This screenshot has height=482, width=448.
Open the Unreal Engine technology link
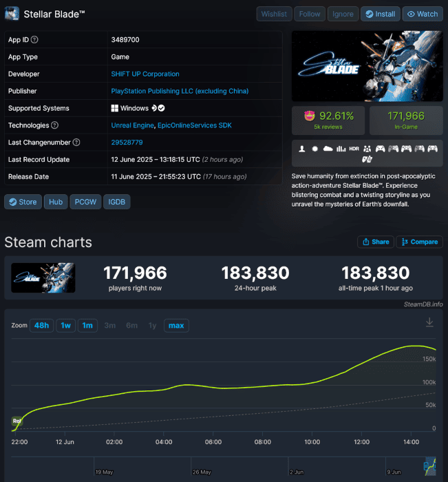pos(132,125)
